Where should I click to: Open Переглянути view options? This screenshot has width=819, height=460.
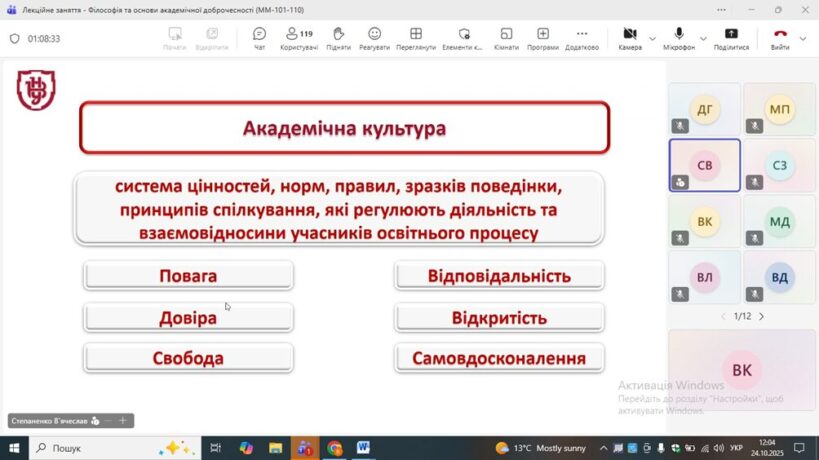(415, 38)
